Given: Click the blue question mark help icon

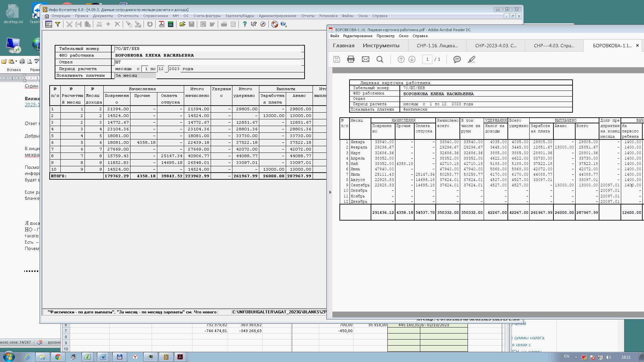Looking at the screenshot, I should pyautogui.click(x=245, y=24).
